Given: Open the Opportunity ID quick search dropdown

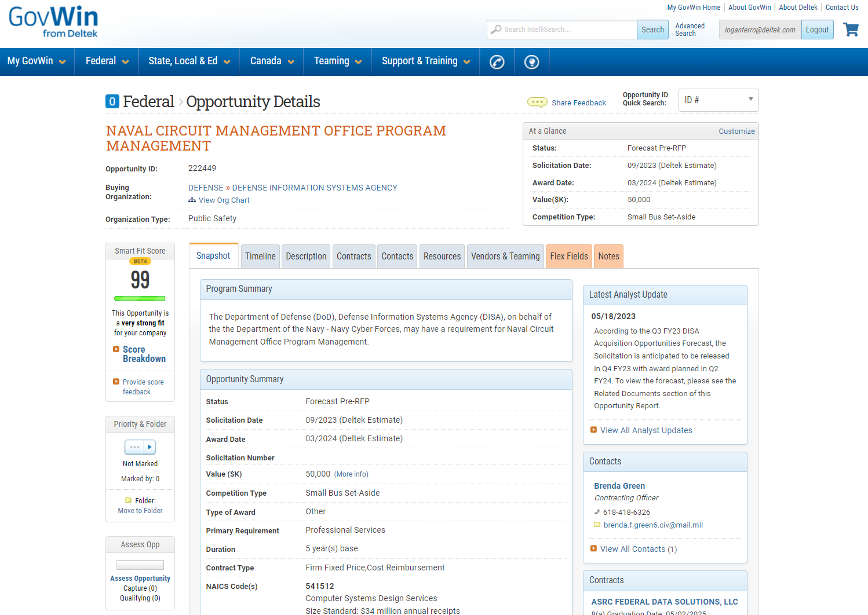Looking at the screenshot, I should [718, 100].
